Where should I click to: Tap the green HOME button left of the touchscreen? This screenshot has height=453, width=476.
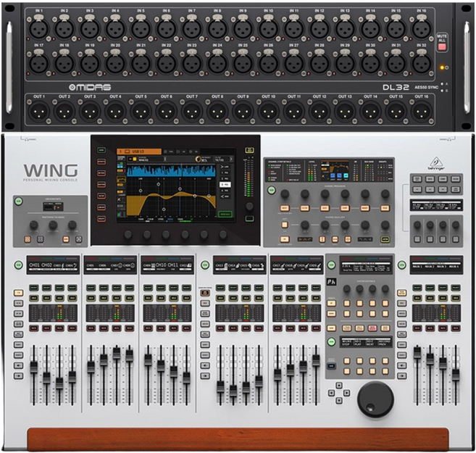point(101,150)
